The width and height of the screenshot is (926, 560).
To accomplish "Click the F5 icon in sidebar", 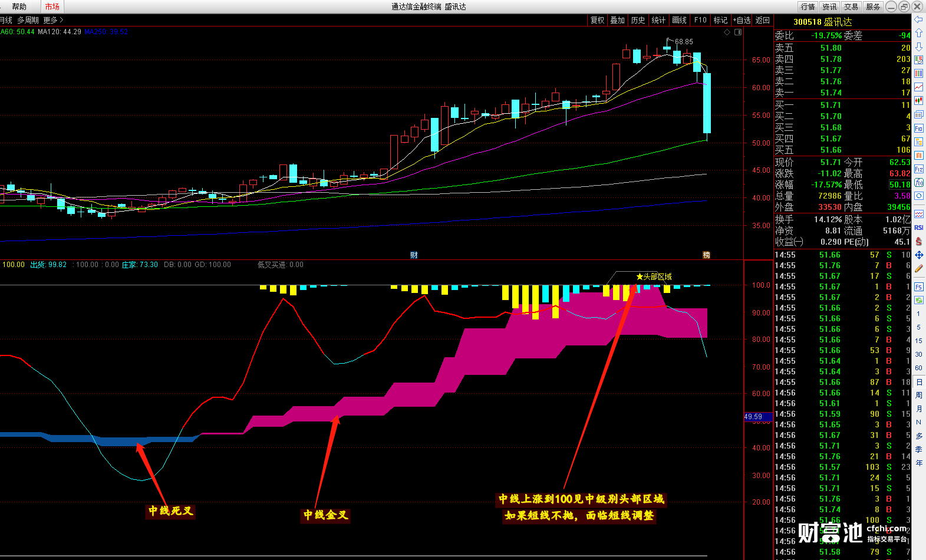I will point(918,286).
